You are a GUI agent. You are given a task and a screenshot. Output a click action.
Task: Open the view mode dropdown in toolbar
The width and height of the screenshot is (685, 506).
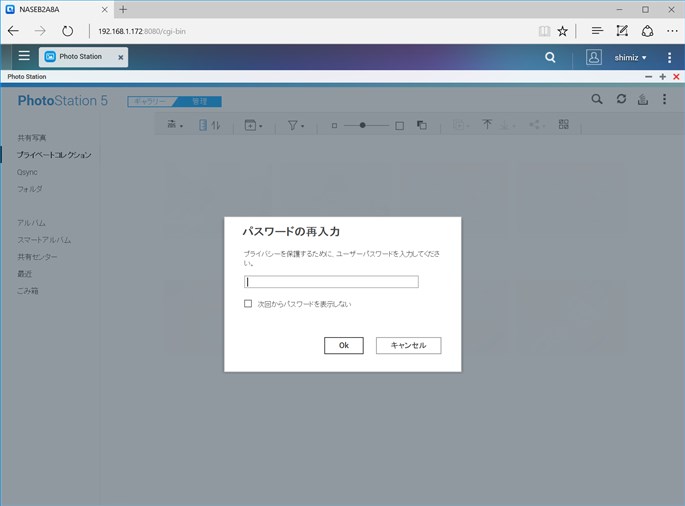click(x=175, y=125)
